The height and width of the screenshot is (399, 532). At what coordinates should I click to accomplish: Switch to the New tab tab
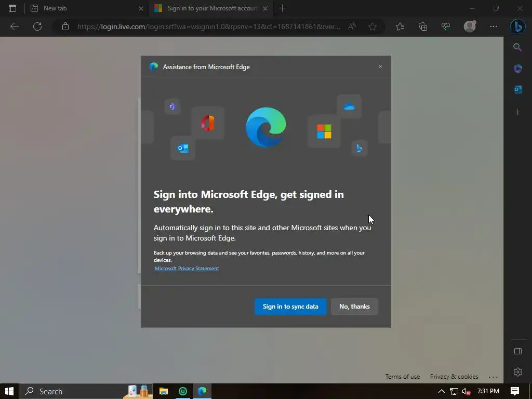pyautogui.click(x=87, y=8)
